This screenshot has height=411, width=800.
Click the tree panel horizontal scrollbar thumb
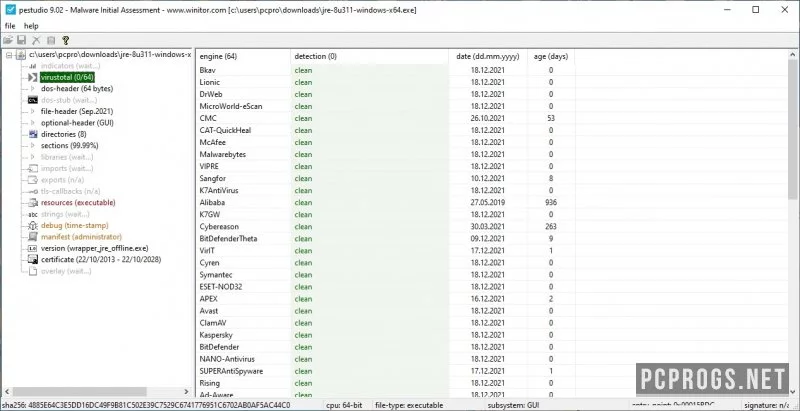tap(81, 392)
